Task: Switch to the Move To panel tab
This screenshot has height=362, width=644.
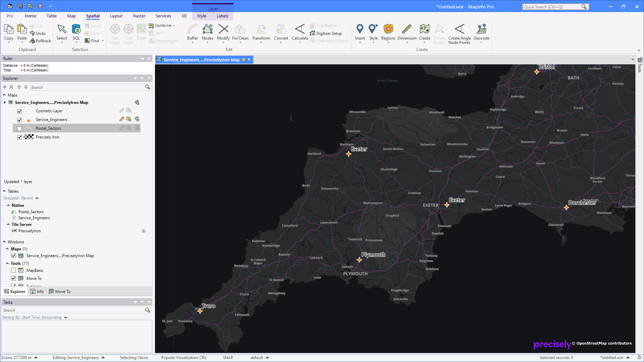Action: pos(60,292)
